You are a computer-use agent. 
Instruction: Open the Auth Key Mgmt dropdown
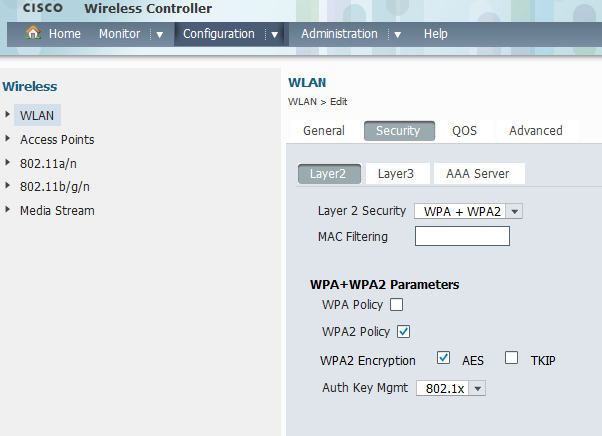[x=451, y=388]
